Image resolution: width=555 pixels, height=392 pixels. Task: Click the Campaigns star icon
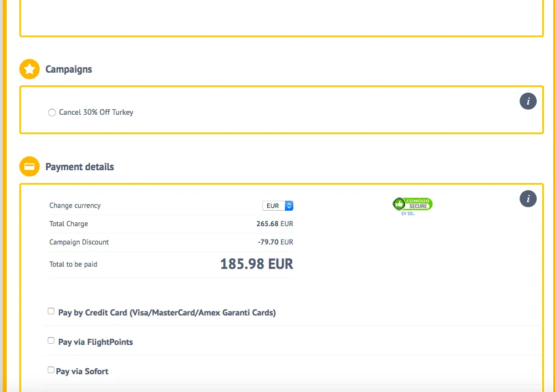29,69
